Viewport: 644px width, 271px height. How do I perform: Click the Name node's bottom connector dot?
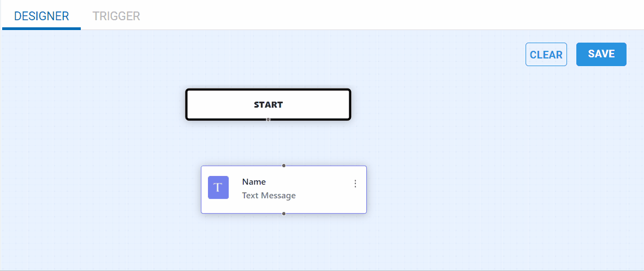click(x=284, y=214)
